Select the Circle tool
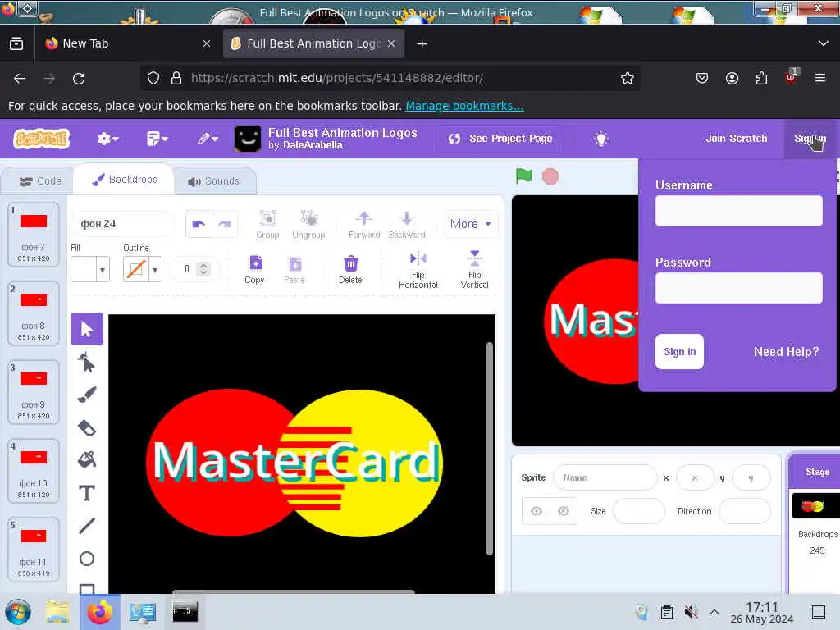Screen dimensions: 840x630 click(87, 559)
